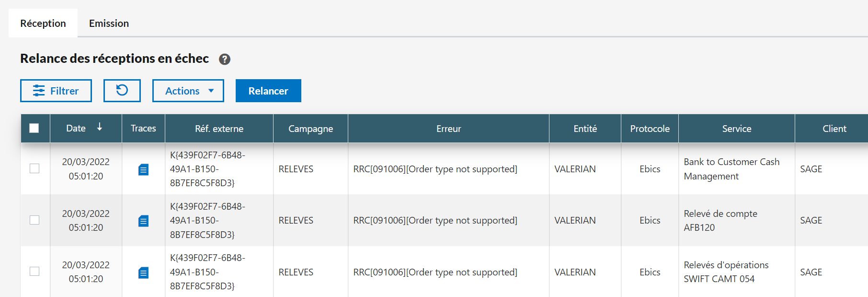The image size is (868, 297).
Task: Sort by the Erreur column header
Action: pos(448,129)
